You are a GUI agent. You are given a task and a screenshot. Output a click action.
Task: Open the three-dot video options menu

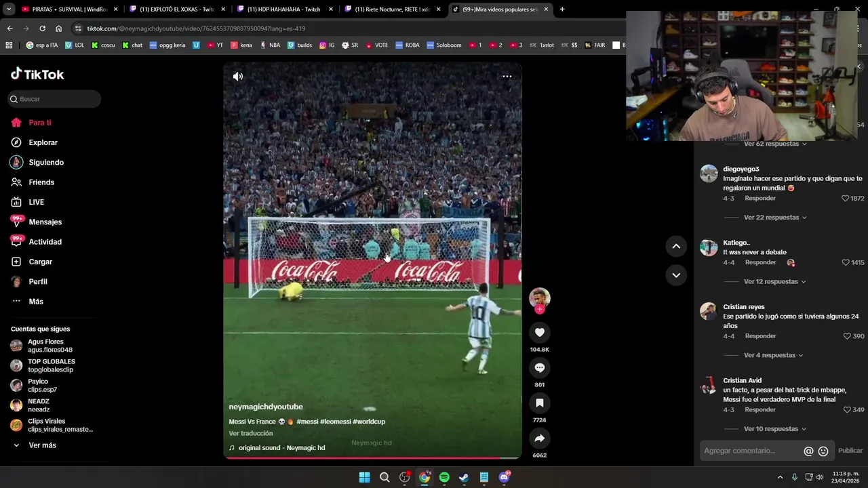[507, 77]
